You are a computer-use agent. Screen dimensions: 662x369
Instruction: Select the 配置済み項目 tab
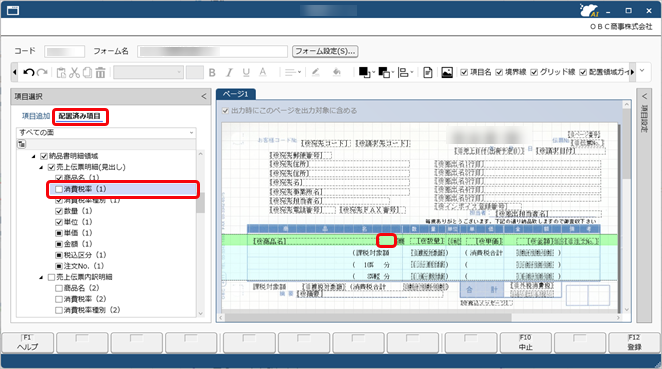click(x=80, y=116)
